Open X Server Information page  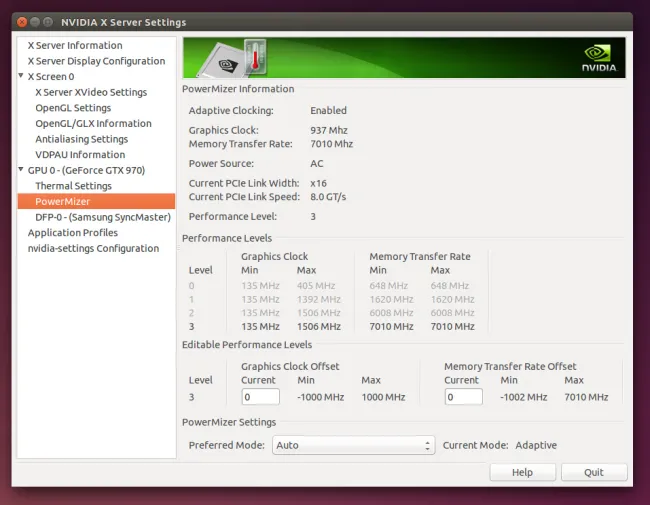point(75,45)
